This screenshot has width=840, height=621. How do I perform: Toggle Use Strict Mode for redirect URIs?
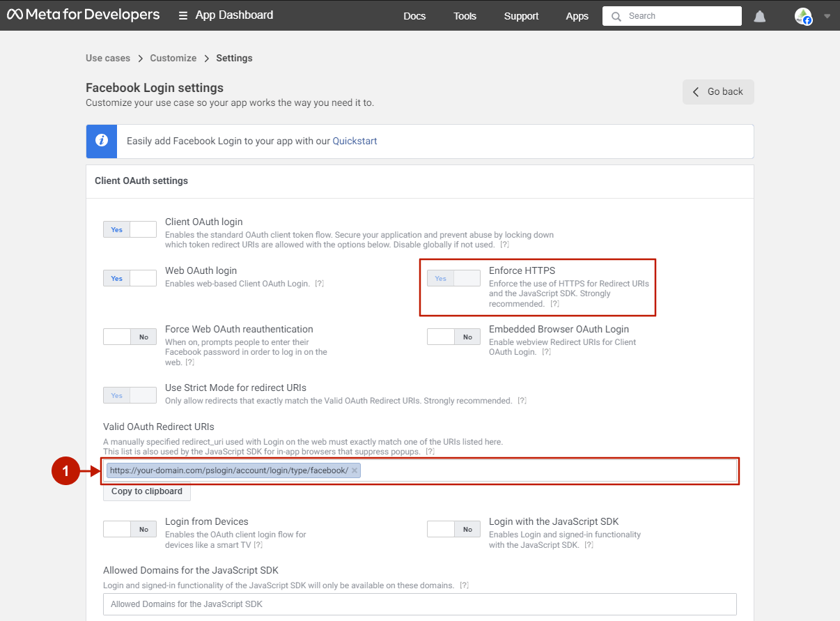click(130, 395)
